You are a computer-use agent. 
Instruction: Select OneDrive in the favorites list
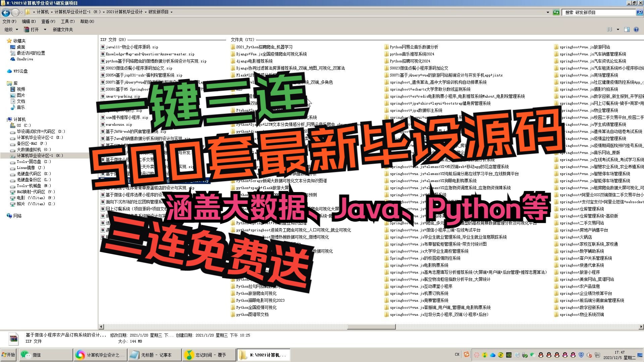25,59
